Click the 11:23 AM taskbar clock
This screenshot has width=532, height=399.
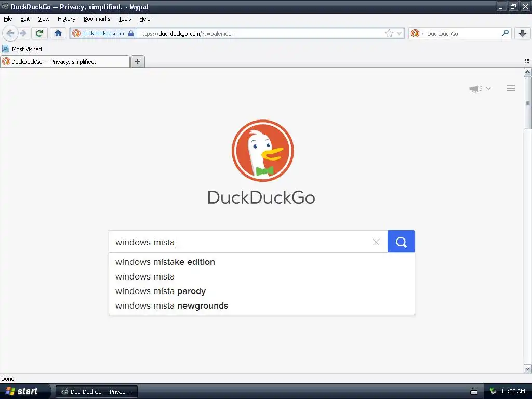[x=513, y=392]
